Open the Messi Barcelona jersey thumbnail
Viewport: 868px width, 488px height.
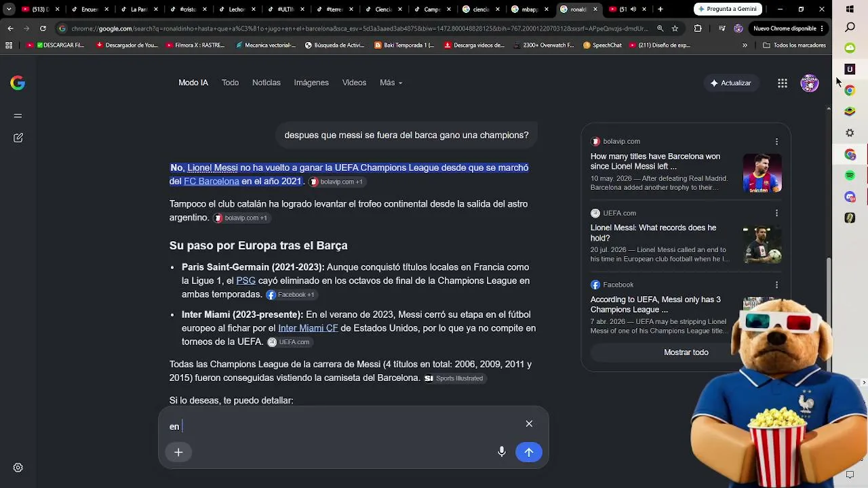coord(762,173)
